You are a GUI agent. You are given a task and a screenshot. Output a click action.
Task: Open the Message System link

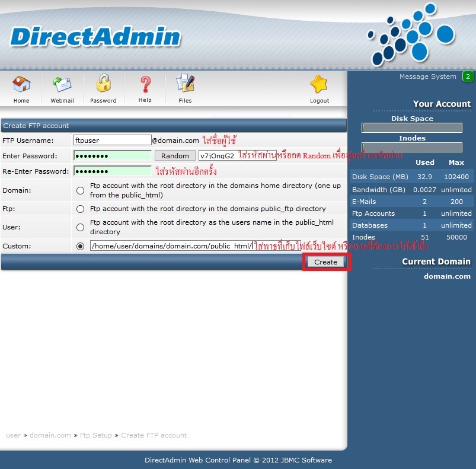coord(427,76)
